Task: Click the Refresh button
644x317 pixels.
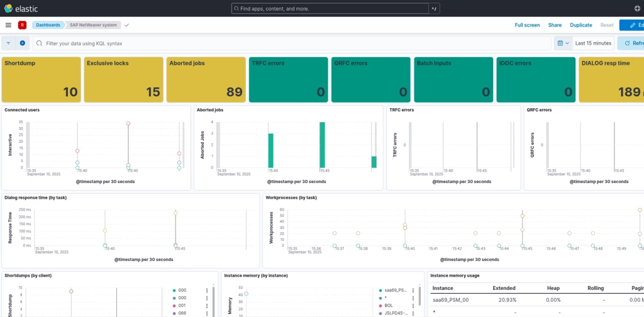Action: click(631, 43)
